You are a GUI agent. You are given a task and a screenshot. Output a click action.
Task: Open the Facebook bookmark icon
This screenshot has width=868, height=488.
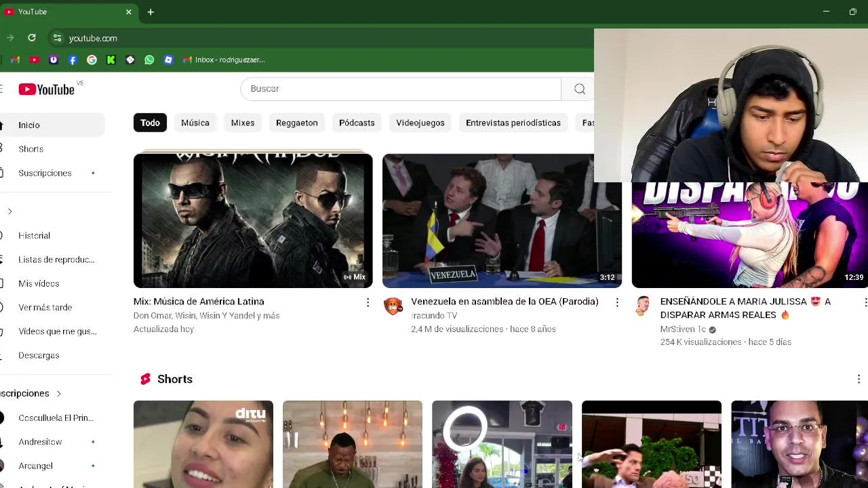point(73,60)
